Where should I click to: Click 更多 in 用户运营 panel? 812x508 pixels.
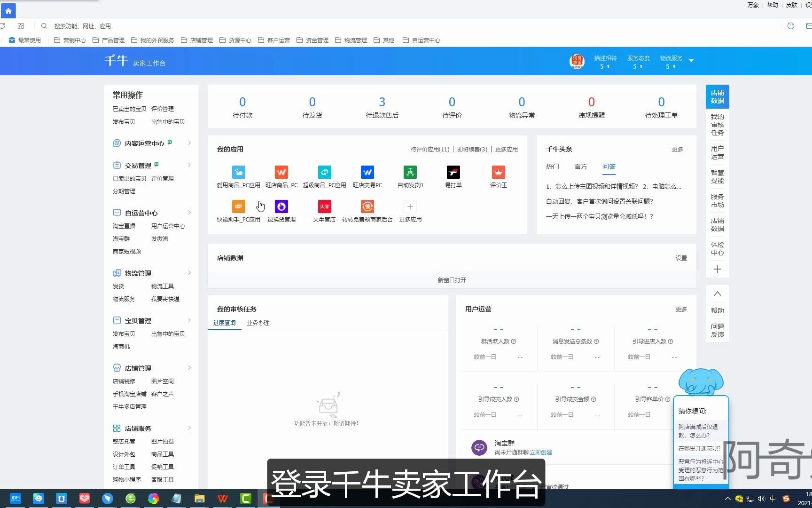[x=681, y=310]
